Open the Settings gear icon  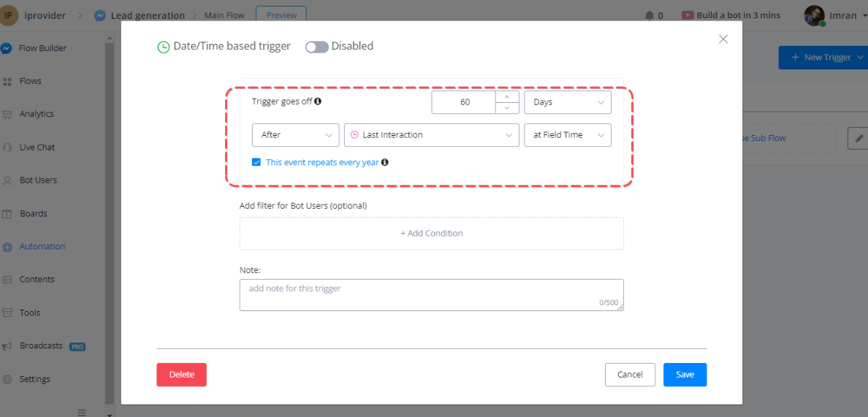click(x=7, y=379)
